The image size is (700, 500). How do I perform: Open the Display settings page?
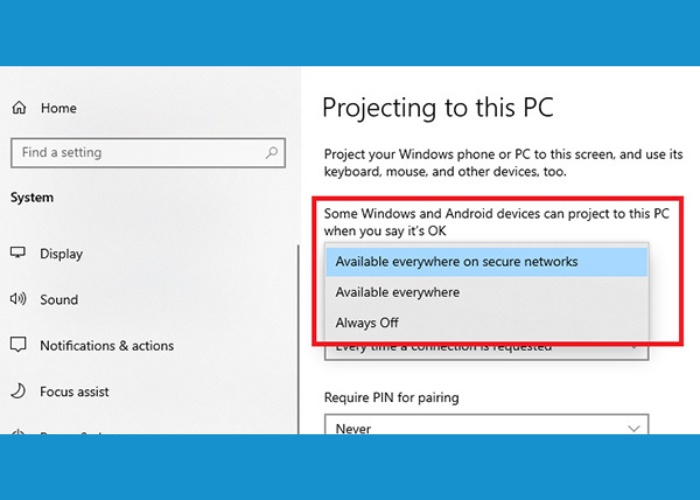pyautogui.click(x=61, y=254)
